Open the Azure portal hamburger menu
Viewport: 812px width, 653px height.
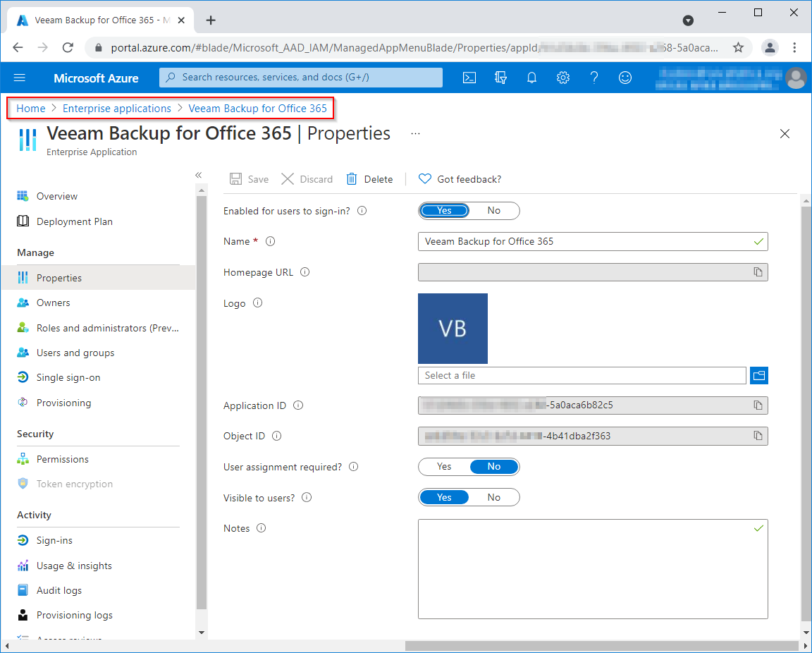coord(20,78)
